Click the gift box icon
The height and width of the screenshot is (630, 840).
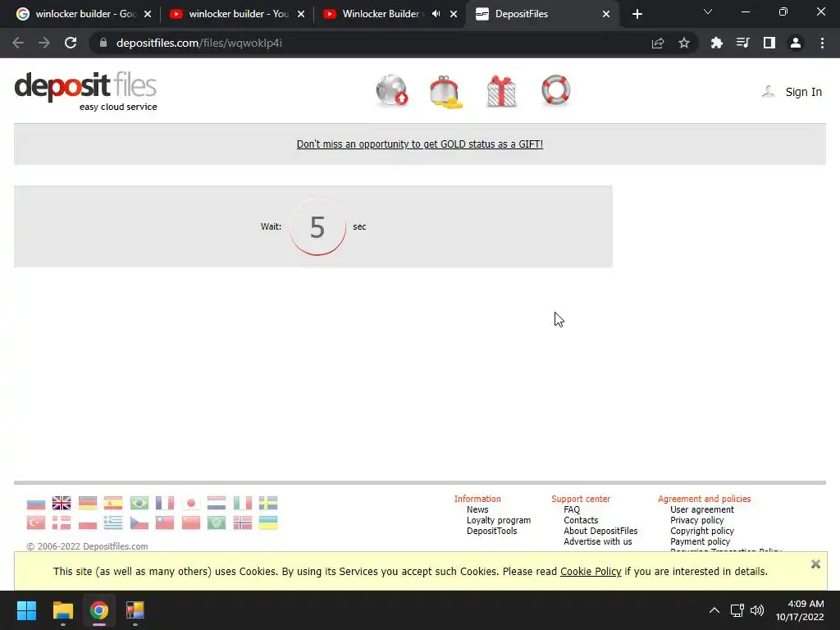coord(501,91)
